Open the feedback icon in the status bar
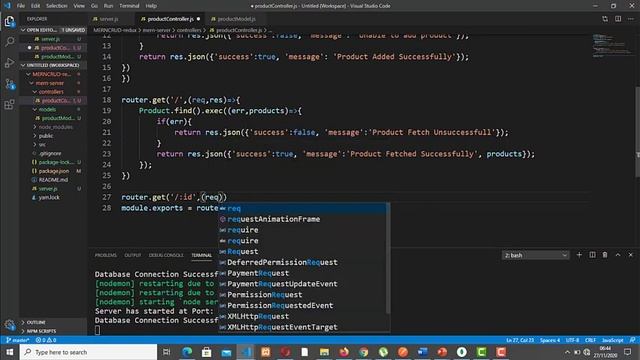The height and width of the screenshot is (360, 640). coord(632,340)
